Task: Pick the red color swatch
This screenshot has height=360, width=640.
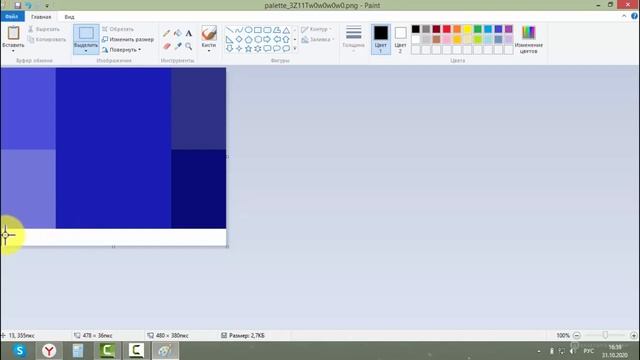Action: [x=447, y=29]
